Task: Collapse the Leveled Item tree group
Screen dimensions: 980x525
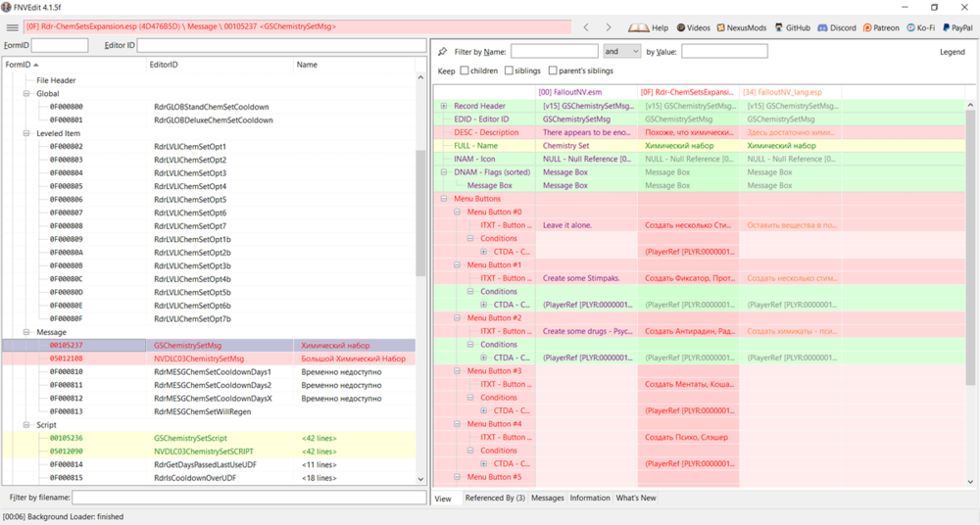Action: (26, 133)
